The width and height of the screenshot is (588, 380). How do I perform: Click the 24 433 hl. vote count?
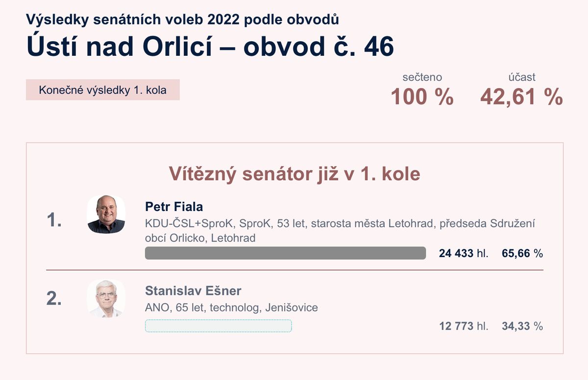point(464,254)
